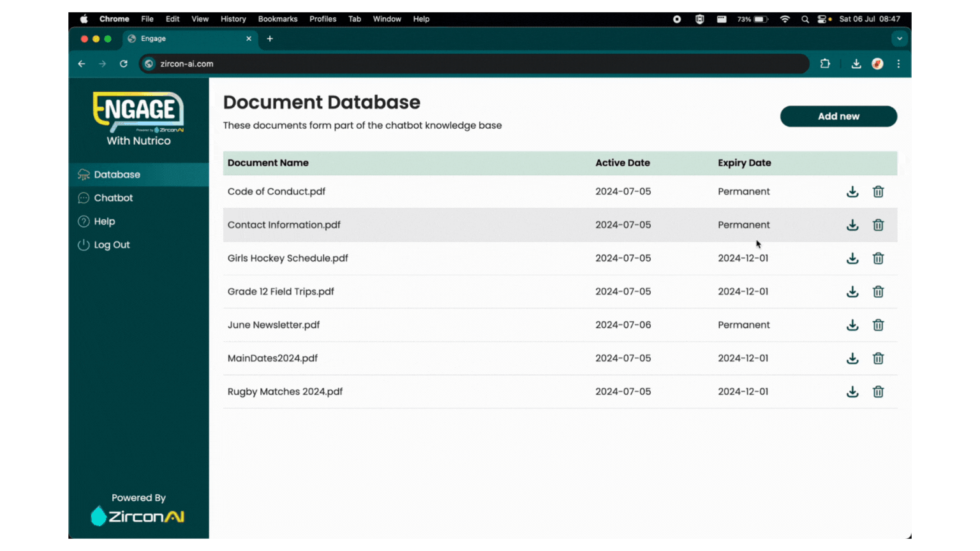Open Chrome extensions puzzle icon

click(825, 64)
